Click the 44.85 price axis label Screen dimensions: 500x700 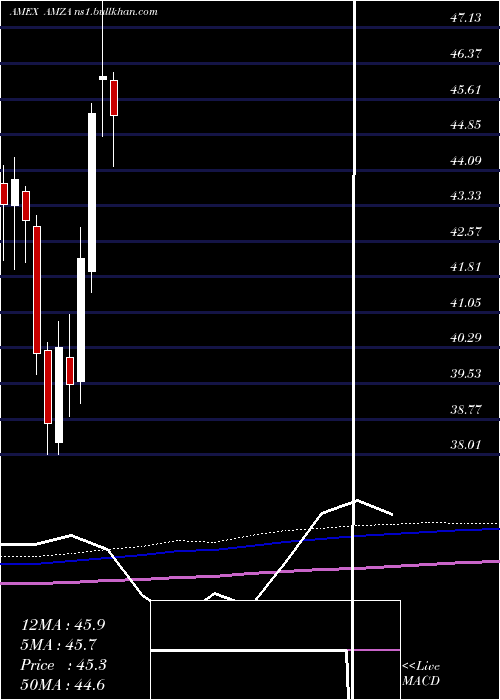[x=466, y=125]
